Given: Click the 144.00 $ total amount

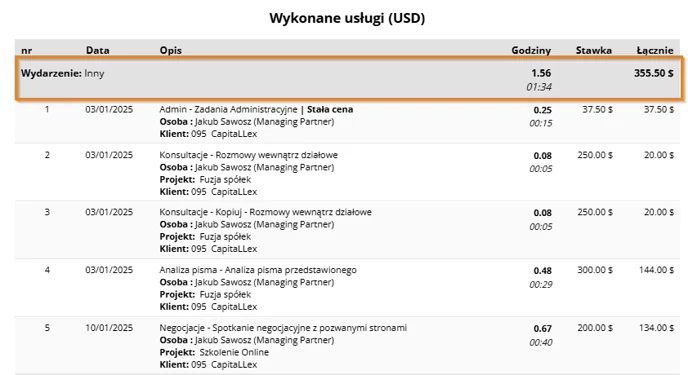Looking at the screenshot, I should (656, 270).
